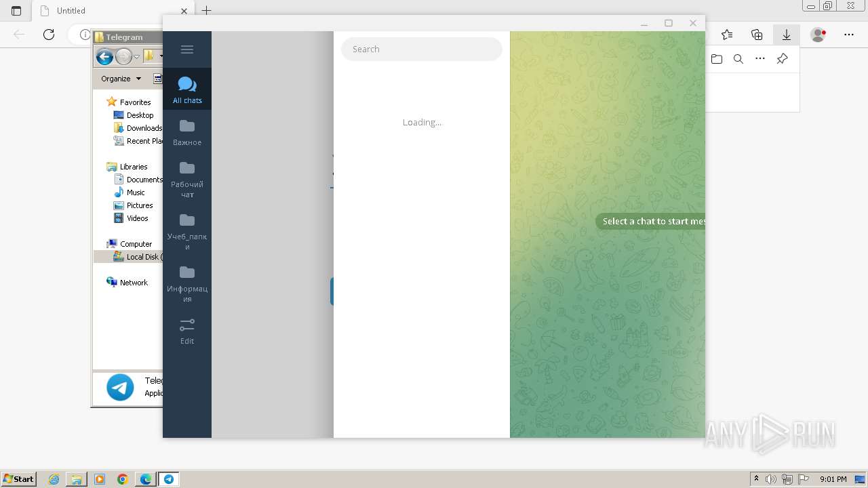Click Edit folders button in Telegram sidebar

point(187,330)
